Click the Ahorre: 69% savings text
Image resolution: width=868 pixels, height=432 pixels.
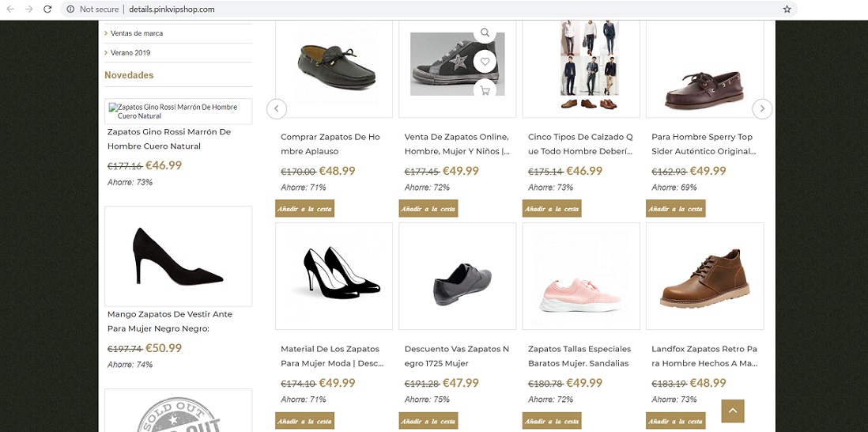[674, 188]
